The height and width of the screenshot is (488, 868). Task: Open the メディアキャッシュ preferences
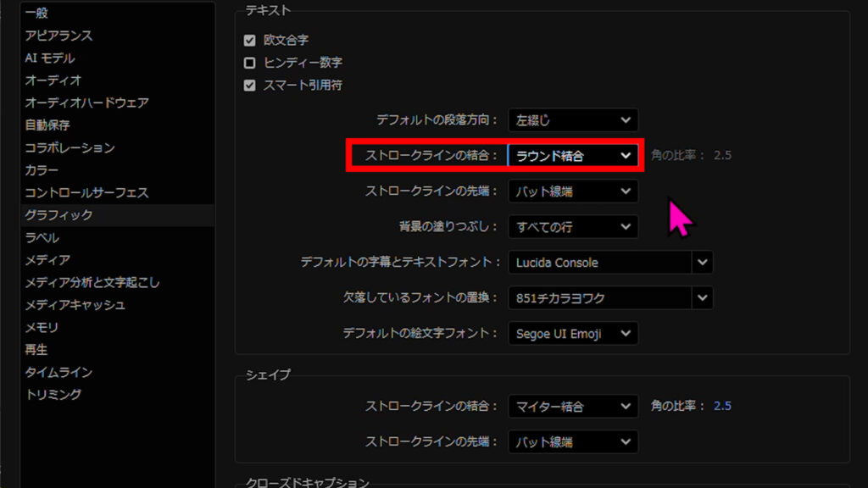[75, 304]
